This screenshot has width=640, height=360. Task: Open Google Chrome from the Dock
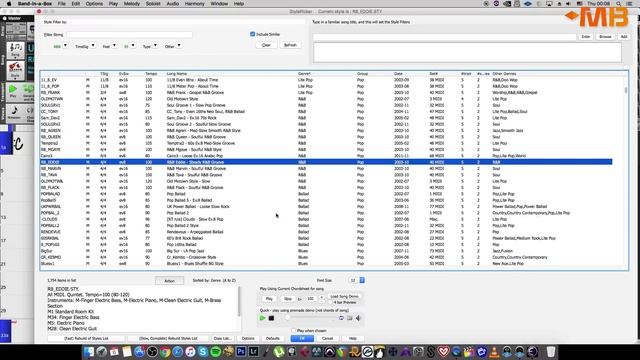[165, 351]
